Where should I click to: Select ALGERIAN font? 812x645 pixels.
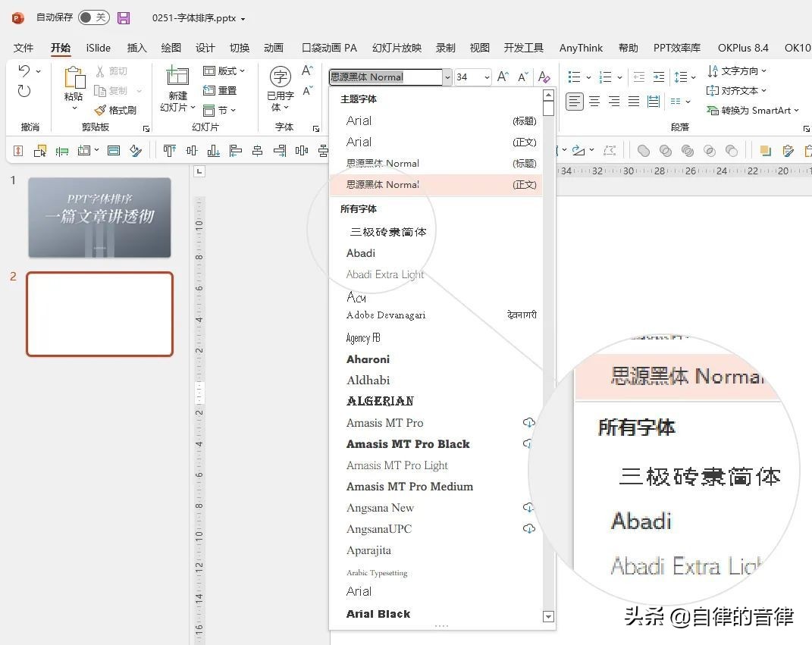point(436,402)
